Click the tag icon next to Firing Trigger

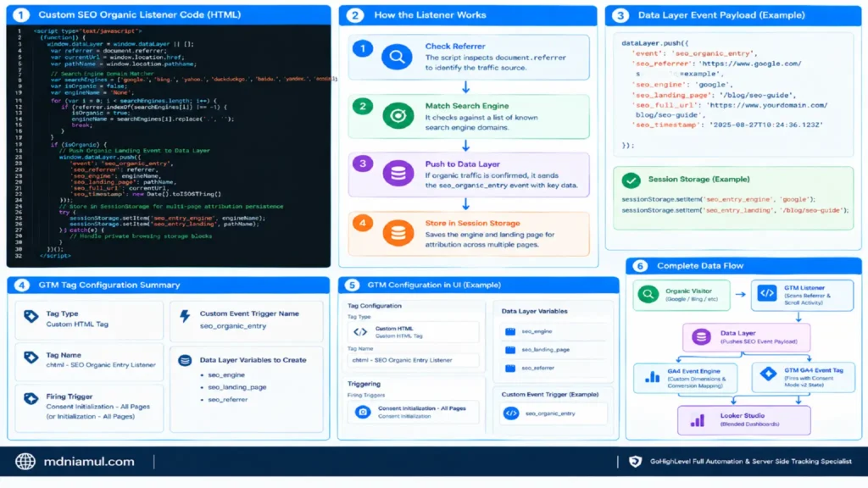click(31, 398)
